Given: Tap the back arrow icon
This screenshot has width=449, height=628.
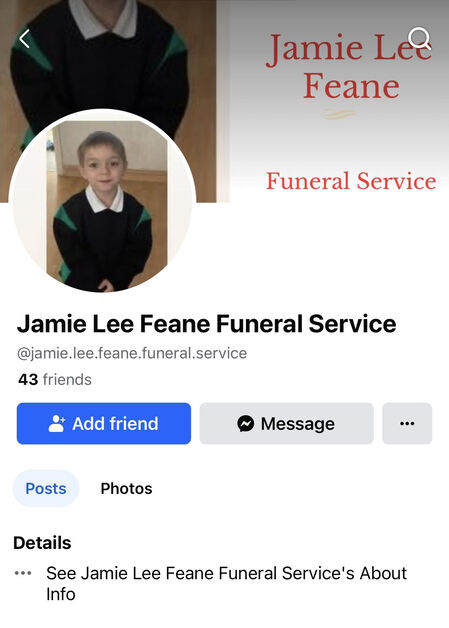Looking at the screenshot, I should click(x=24, y=39).
